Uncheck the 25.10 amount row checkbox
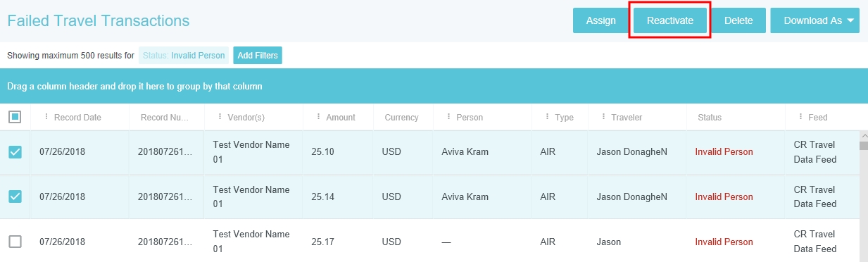 click(x=15, y=152)
